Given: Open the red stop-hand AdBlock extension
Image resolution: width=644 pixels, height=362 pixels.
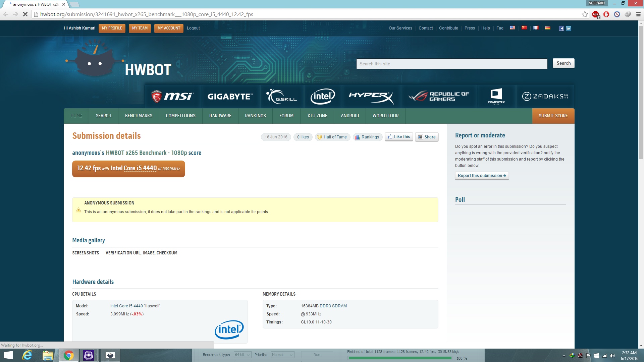Looking at the screenshot, I should click(606, 14).
